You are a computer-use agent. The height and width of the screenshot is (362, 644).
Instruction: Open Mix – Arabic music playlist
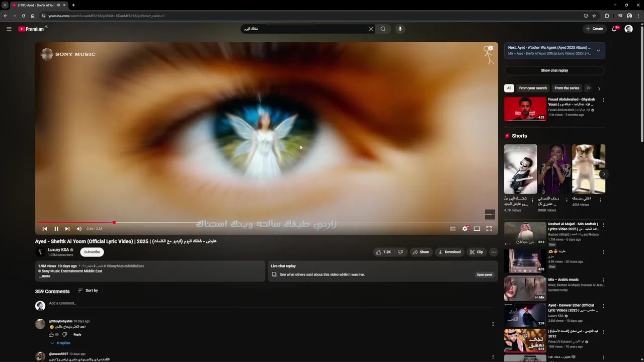tap(525, 288)
